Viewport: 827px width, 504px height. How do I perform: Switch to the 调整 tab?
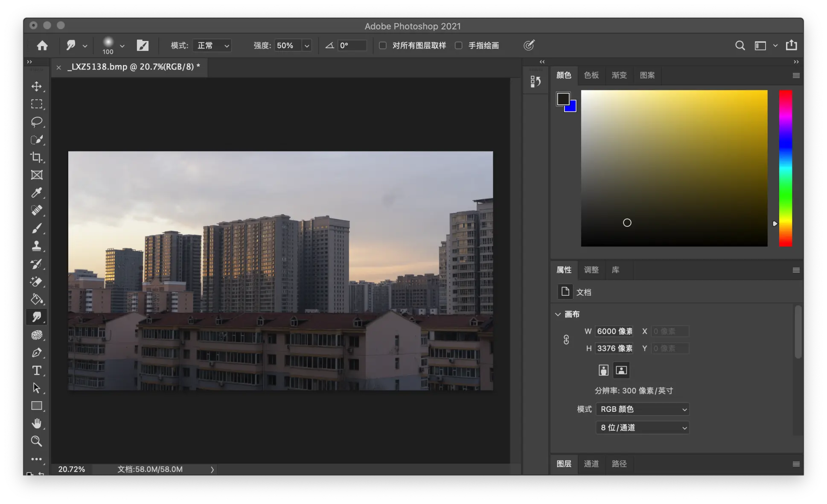(x=591, y=270)
